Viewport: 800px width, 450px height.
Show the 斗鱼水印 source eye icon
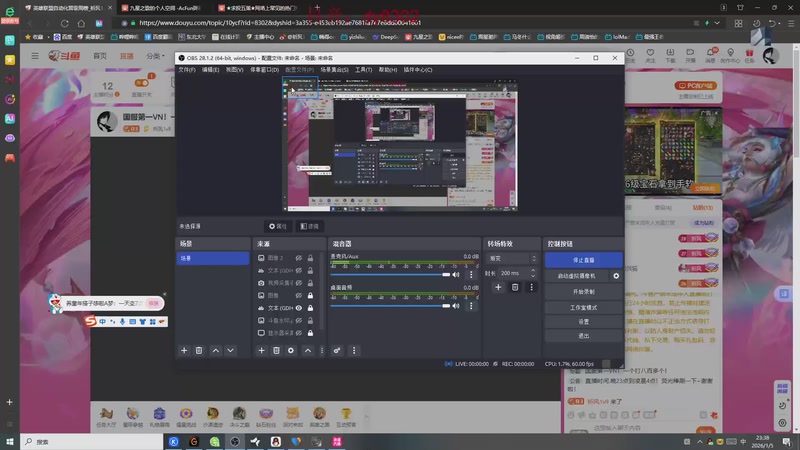click(298, 320)
